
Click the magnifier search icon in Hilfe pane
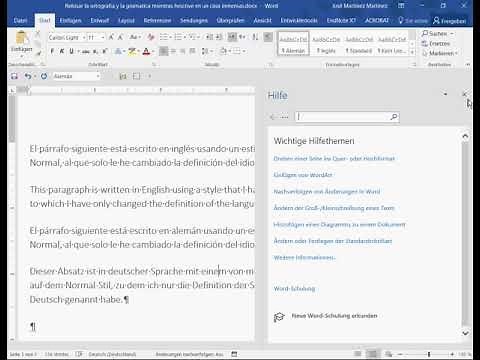(x=394, y=117)
